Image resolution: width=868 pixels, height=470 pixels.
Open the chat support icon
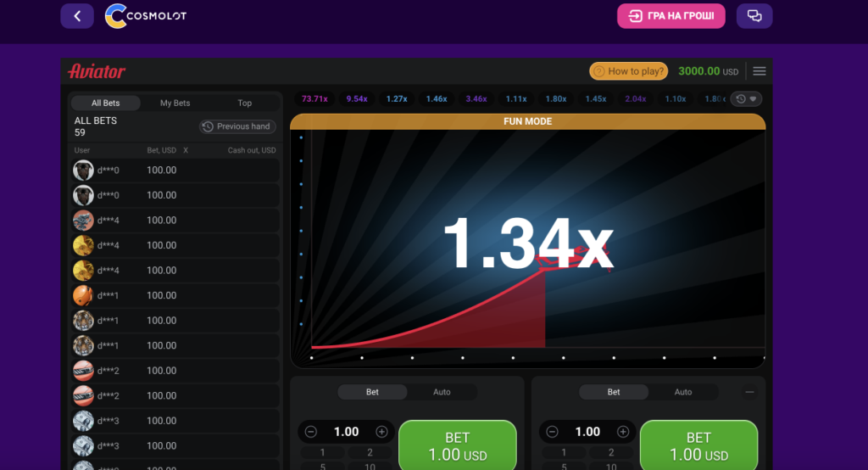(754, 16)
